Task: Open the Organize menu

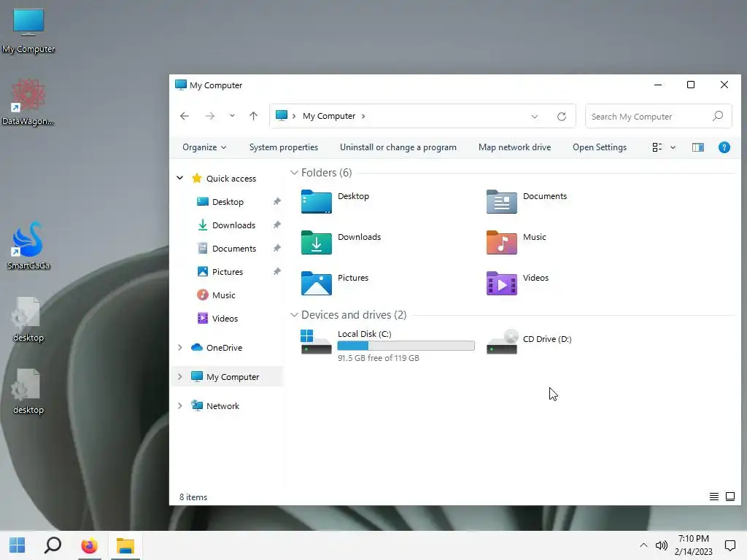Action: coord(204,147)
